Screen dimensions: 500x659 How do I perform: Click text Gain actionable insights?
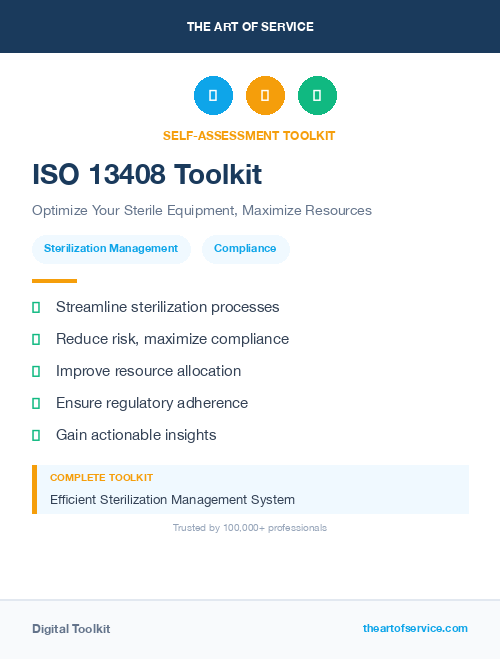click(x=136, y=435)
